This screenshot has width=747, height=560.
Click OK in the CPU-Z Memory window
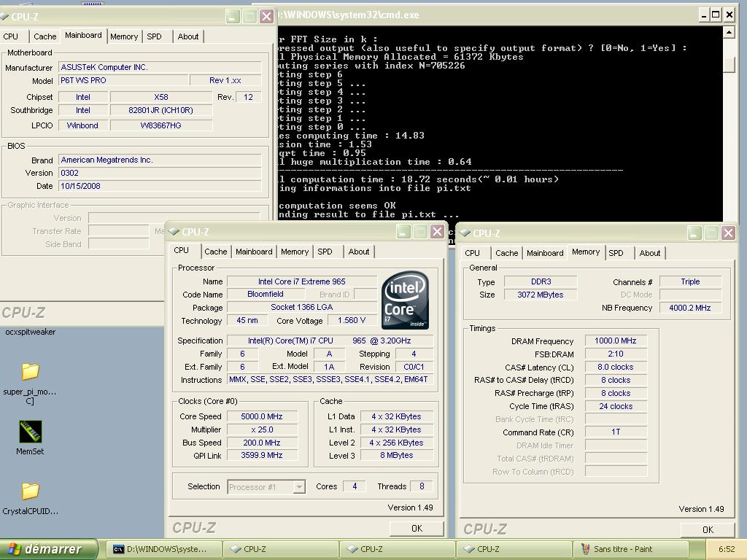(x=708, y=529)
